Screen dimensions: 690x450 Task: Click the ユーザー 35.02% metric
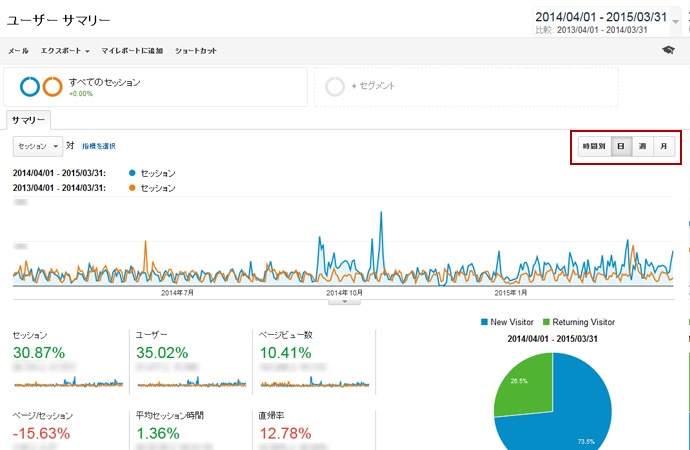coord(162,352)
